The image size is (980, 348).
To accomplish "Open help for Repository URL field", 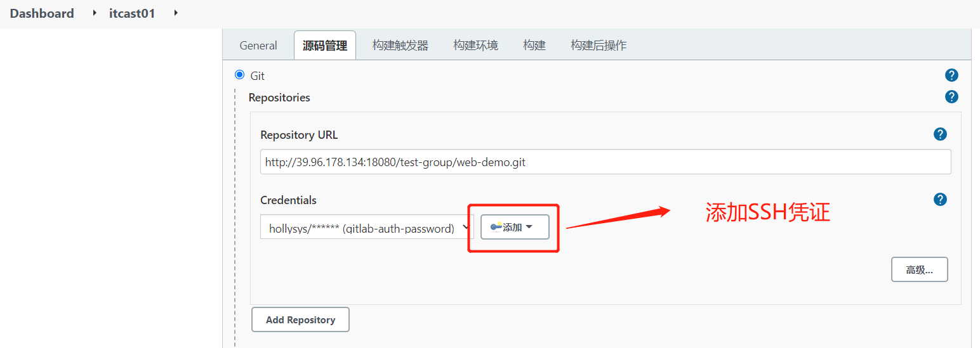I will click(940, 134).
